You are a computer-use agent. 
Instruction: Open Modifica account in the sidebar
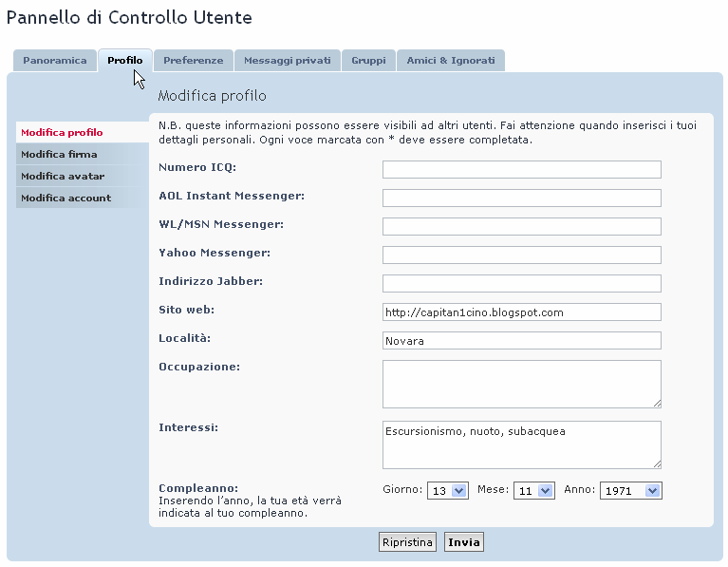[x=65, y=198]
